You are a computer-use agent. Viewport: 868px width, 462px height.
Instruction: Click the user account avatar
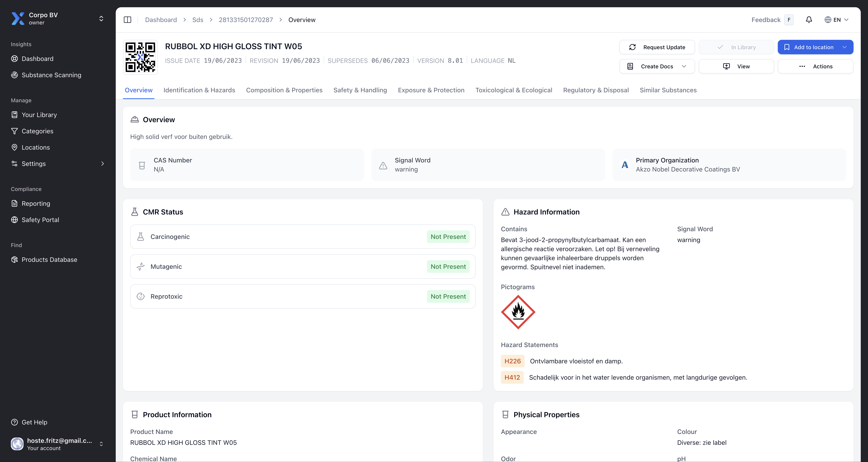point(17,444)
